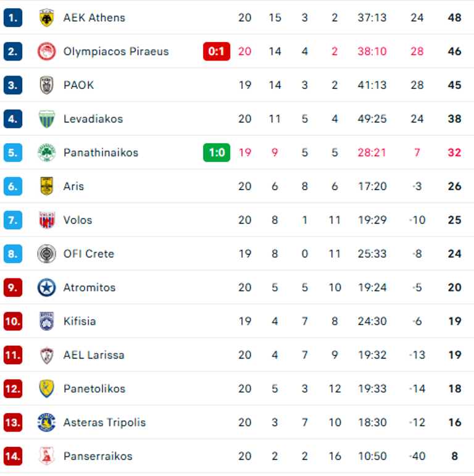Click the Atromitos blue star logo
This screenshot has height=476, width=474.
[46, 287]
